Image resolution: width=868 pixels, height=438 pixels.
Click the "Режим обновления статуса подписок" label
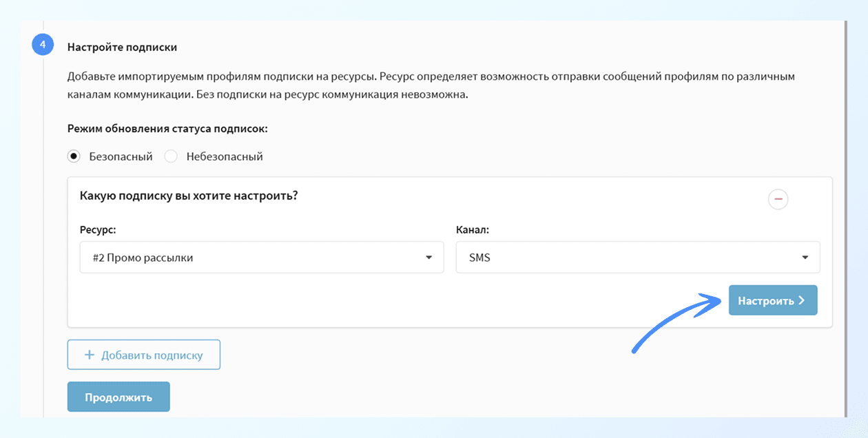(x=167, y=129)
